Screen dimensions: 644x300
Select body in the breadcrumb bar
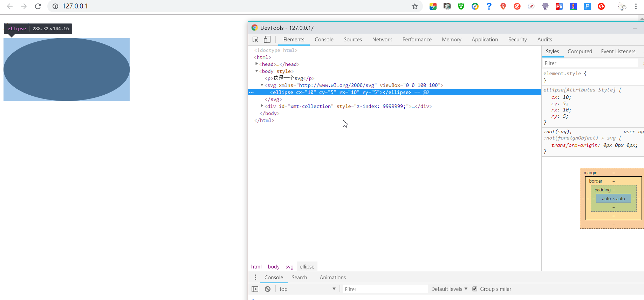click(x=274, y=267)
